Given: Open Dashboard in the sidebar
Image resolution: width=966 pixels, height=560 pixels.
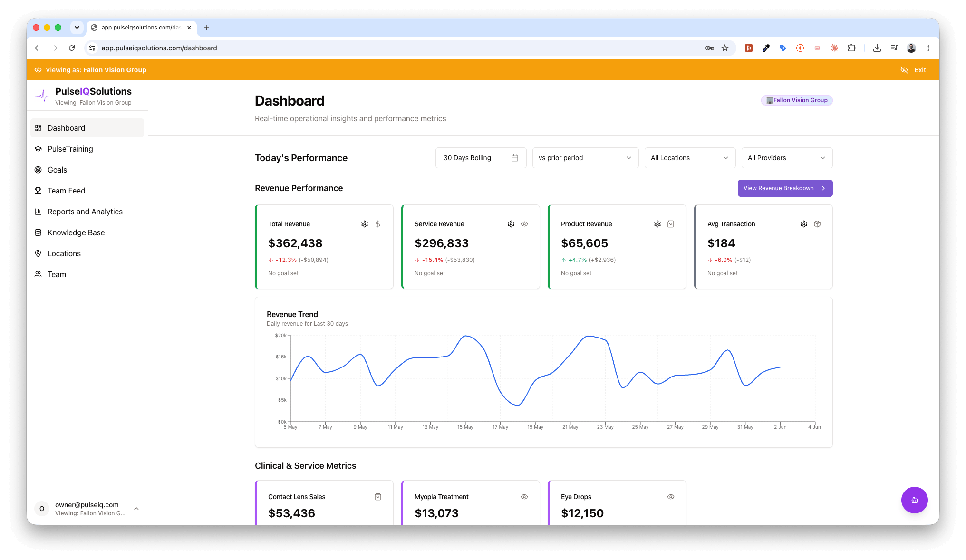Looking at the screenshot, I should 87,128.
